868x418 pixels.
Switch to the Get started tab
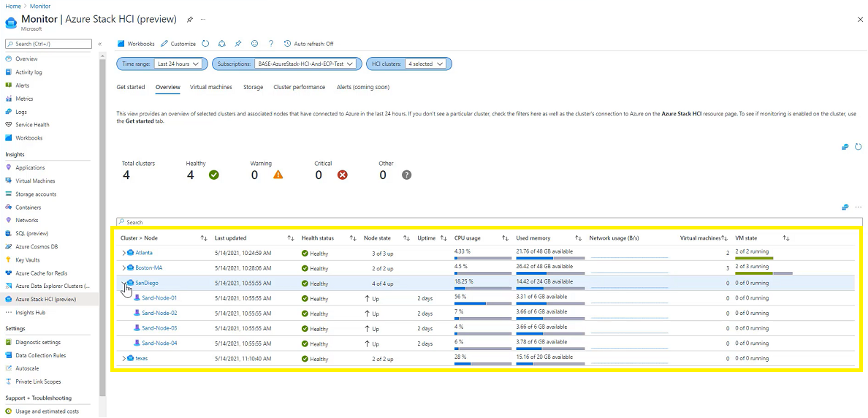coord(131,88)
